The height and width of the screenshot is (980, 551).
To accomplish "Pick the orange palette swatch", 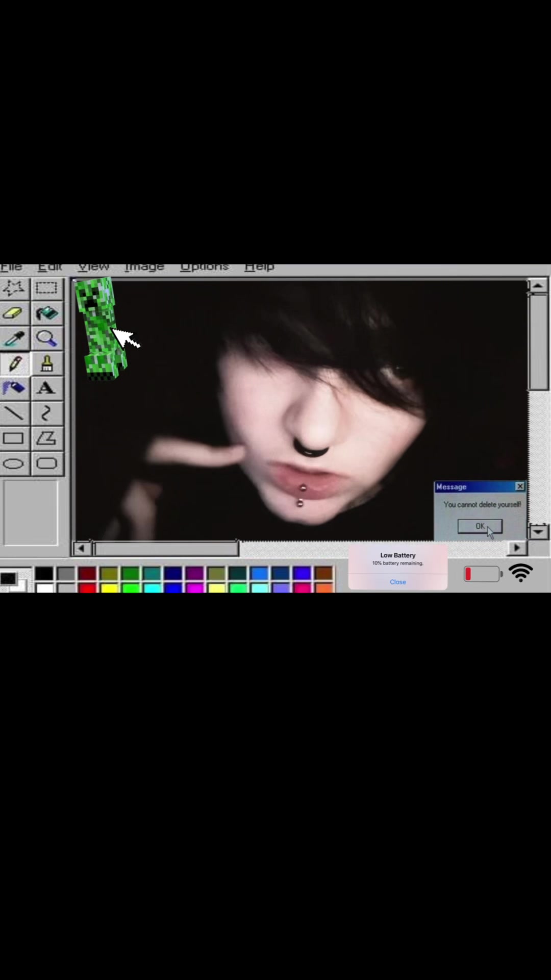I will 323,588.
